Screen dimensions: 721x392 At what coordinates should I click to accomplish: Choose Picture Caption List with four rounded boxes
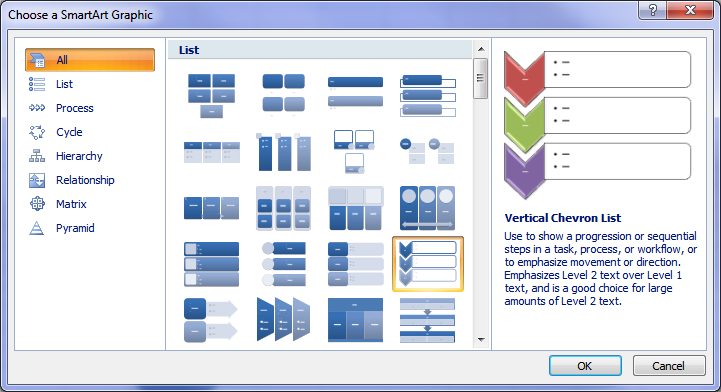pos(284,96)
